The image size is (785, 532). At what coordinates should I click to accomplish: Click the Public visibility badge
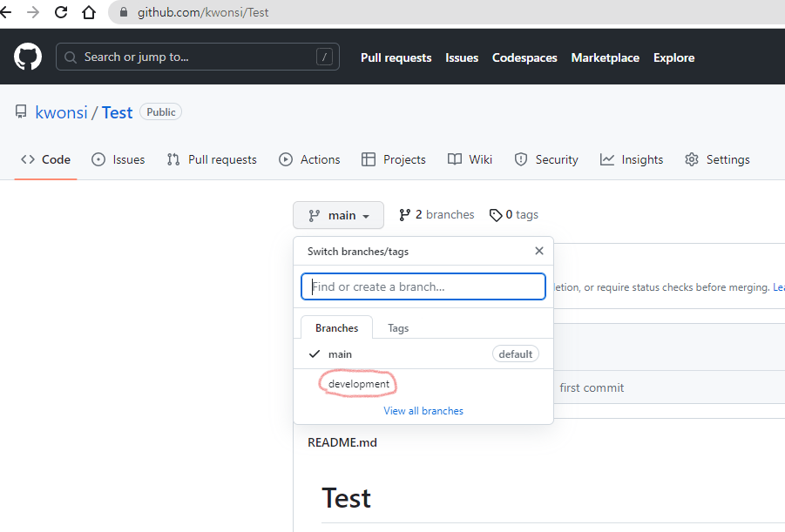160,112
